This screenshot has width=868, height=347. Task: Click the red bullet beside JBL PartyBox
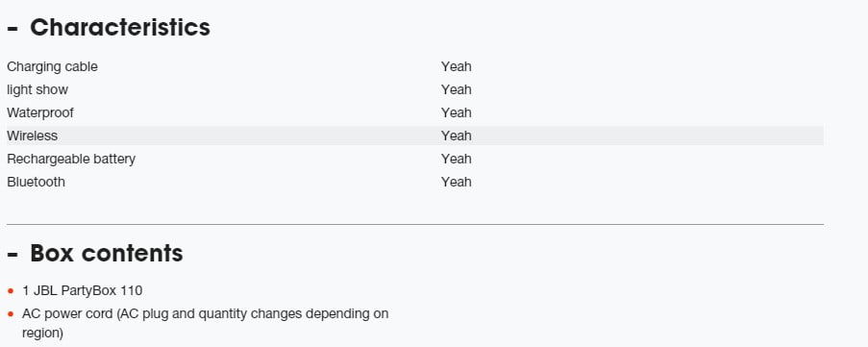pos(11,291)
